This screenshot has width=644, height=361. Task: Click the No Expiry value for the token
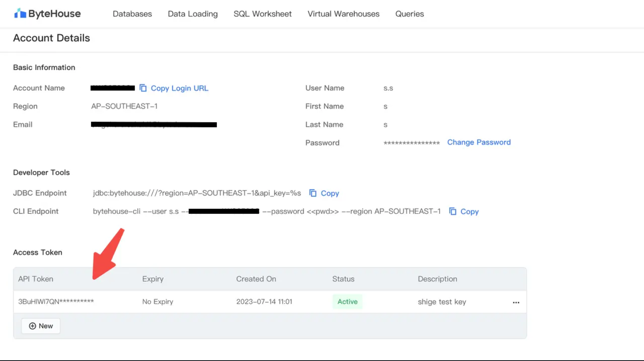(158, 302)
